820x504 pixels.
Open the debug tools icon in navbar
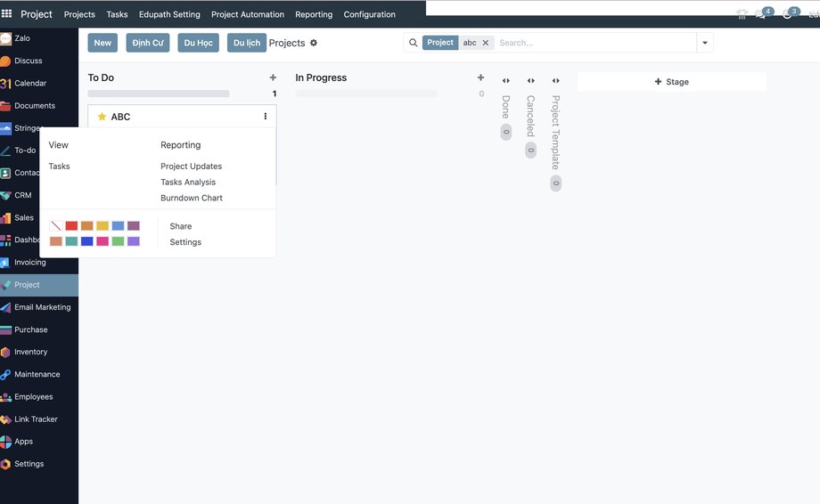click(x=742, y=14)
